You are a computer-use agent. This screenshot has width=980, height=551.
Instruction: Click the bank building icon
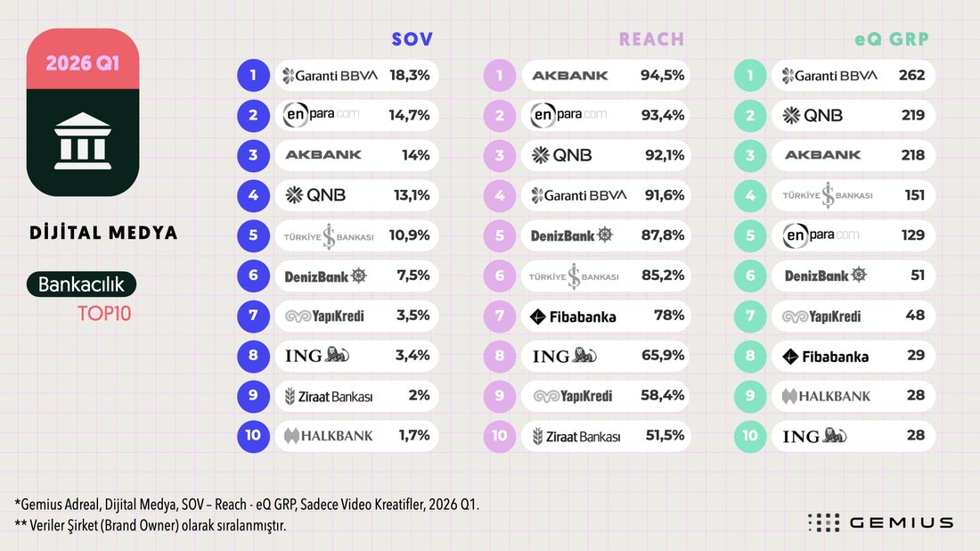point(83,142)
